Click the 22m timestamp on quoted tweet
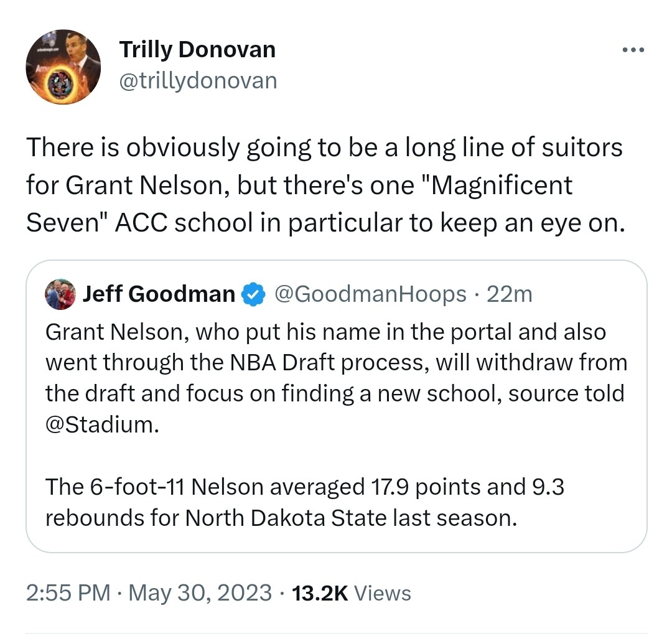The image size is (672, 641). click(x=509, y=294)
